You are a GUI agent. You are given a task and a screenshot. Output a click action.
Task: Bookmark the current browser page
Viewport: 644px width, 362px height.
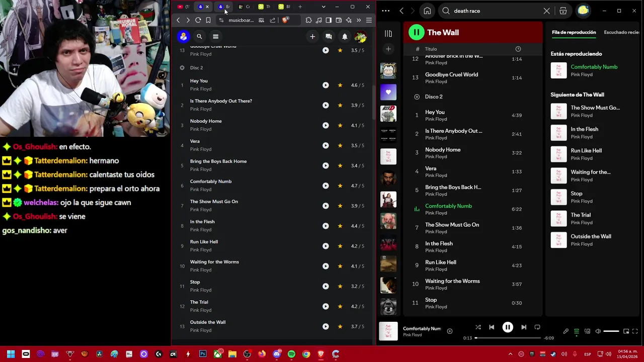coord(208,20)
